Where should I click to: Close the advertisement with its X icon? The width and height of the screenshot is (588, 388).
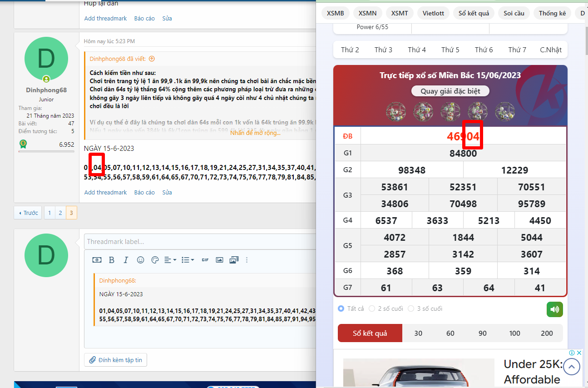(579, 353)
